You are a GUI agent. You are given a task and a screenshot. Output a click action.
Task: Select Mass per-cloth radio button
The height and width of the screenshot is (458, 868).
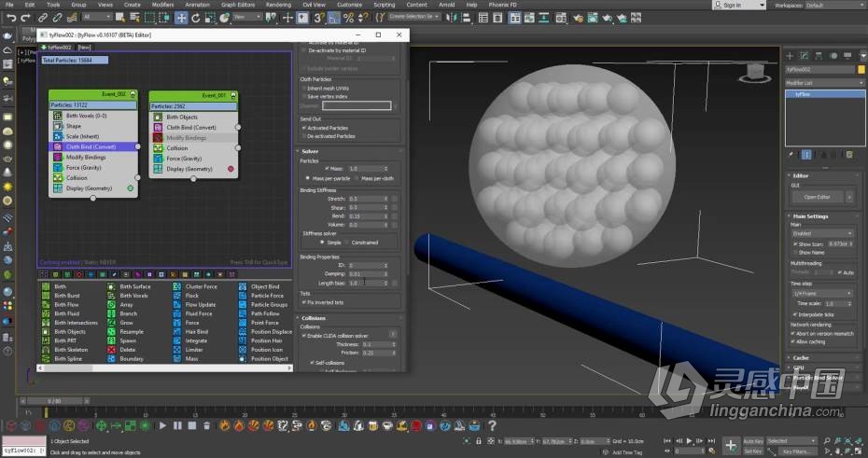pyautogui.click(x=357, y=179)
